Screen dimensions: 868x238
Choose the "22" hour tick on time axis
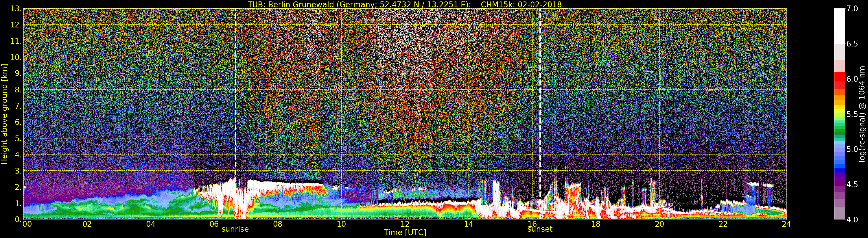[x=723, y=224]
